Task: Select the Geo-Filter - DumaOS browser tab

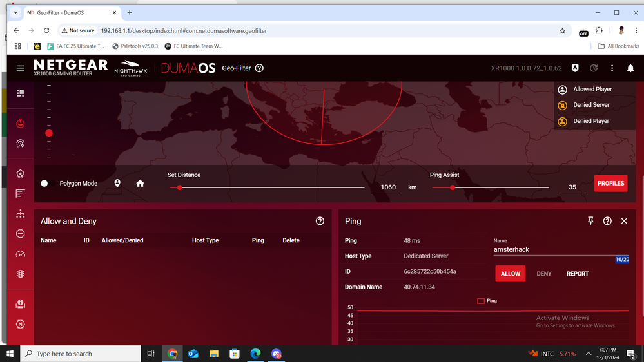Action: [x=71, y=12]
